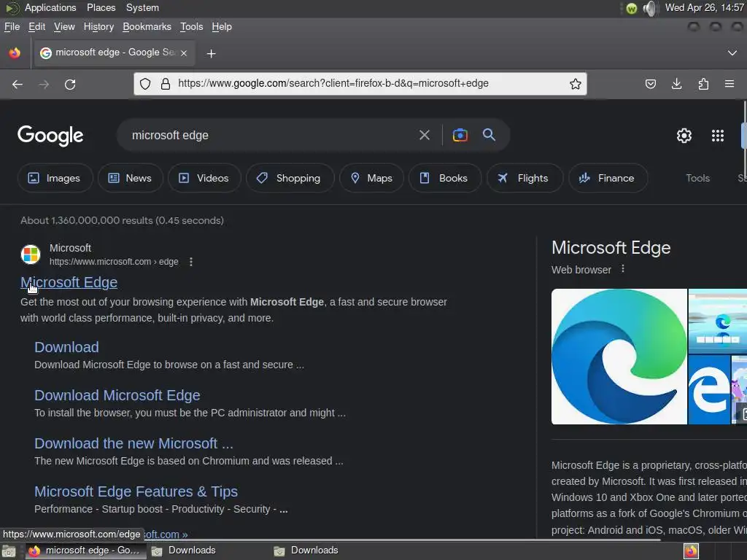Open the Firefox View pinned icon
Viewport: 747px width, 560px height.
click(15, 52)
